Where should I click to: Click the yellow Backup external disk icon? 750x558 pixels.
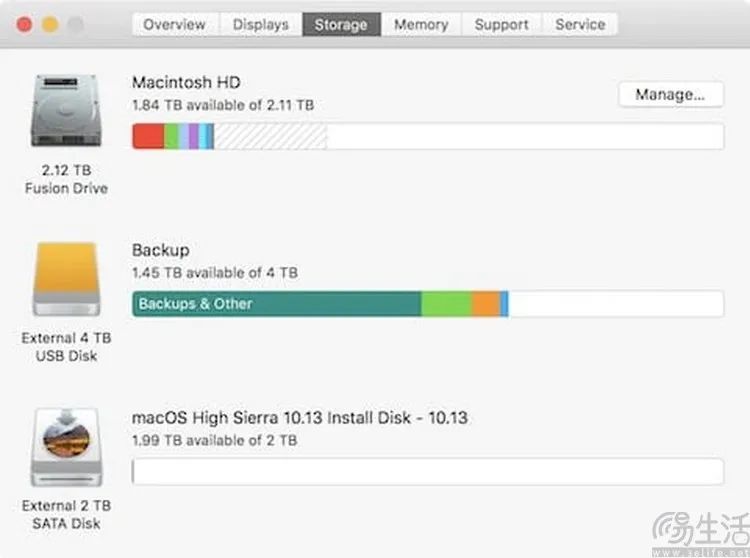click(x=66, y=279)
